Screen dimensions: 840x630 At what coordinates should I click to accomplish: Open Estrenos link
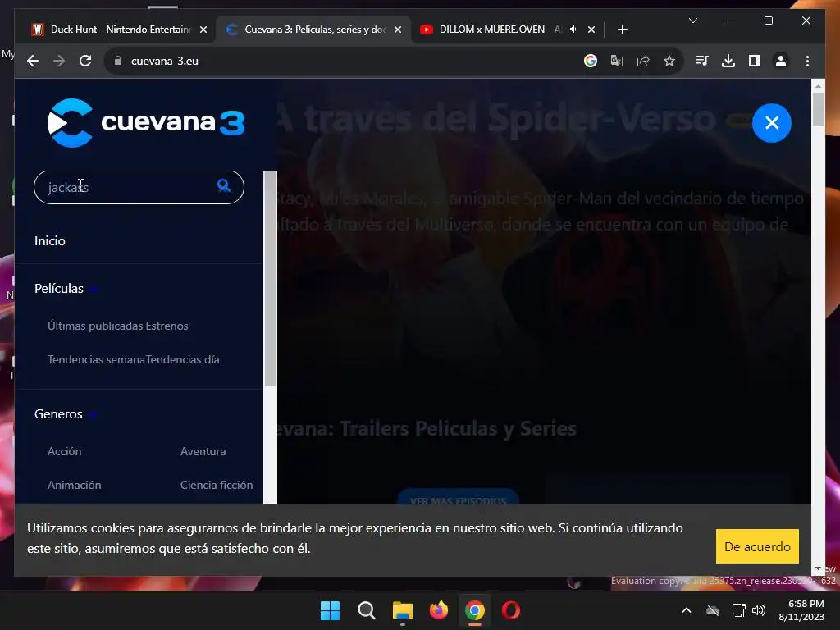(x=167, y=326)
